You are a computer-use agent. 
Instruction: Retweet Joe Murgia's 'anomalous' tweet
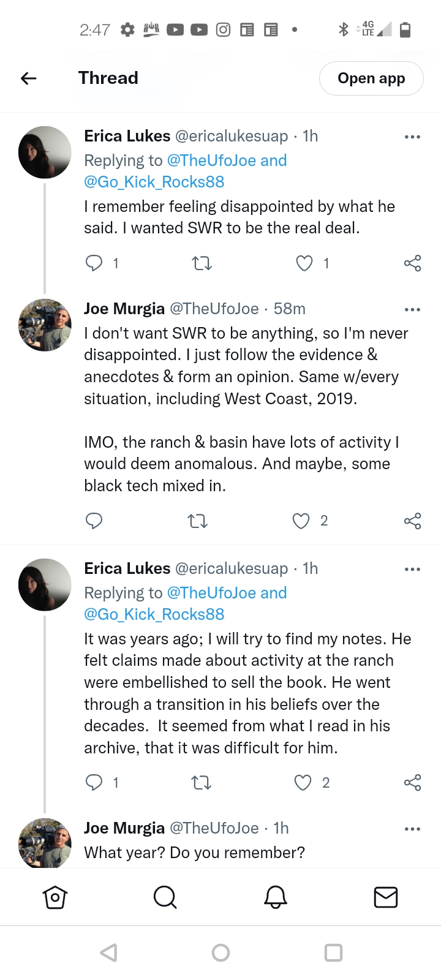[197, 521]
